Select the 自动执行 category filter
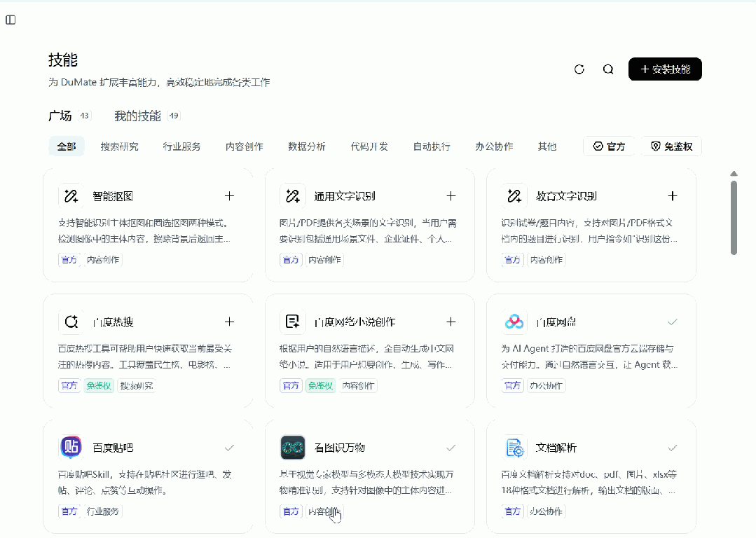The width and height of the screenshot is (756, 538). 432,146
